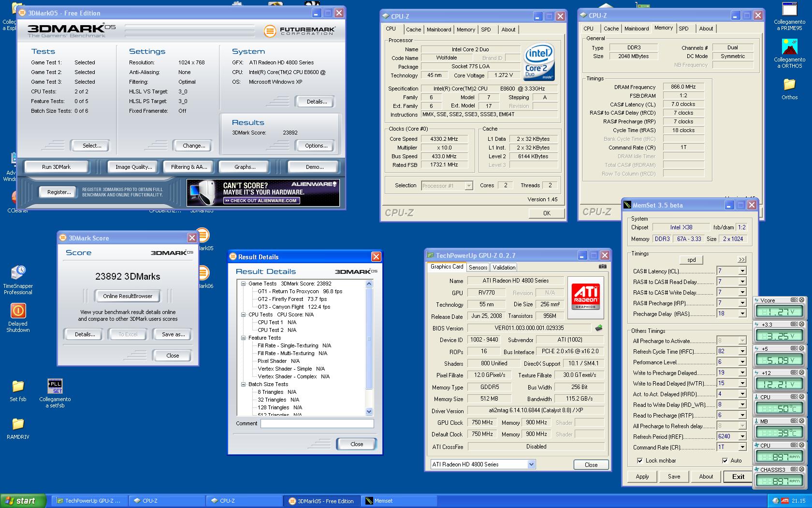Open the Image Quality... dialog
Screen dimensions: 812x508
click(x=133, y=167)
